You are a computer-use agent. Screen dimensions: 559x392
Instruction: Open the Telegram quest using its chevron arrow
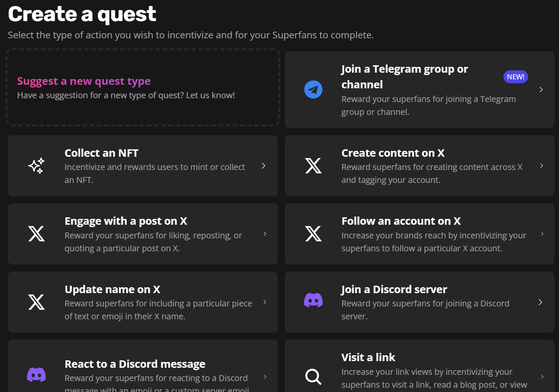pos(541,89)
